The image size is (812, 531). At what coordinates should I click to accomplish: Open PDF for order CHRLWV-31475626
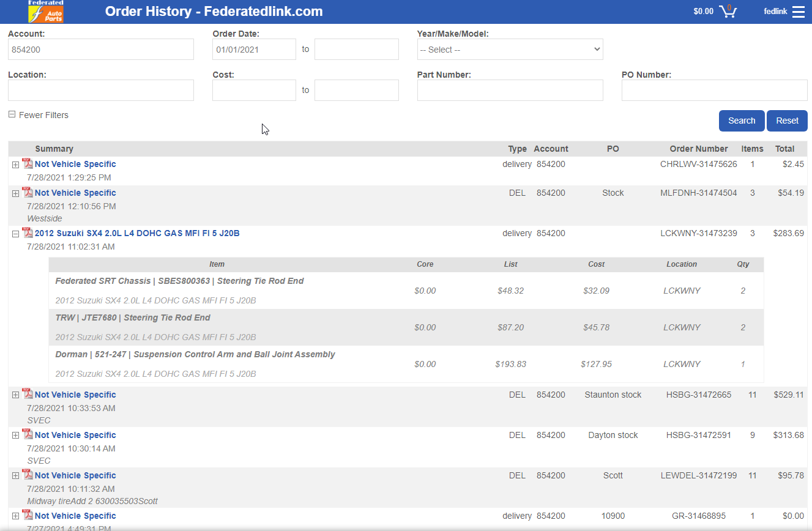click(x=28, y=163)
